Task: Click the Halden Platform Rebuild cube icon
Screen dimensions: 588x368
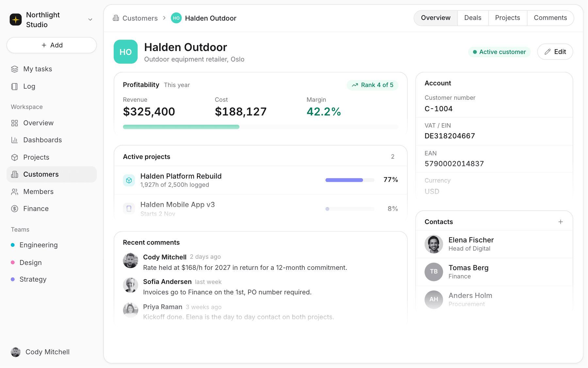Action: tap(129, 180)
